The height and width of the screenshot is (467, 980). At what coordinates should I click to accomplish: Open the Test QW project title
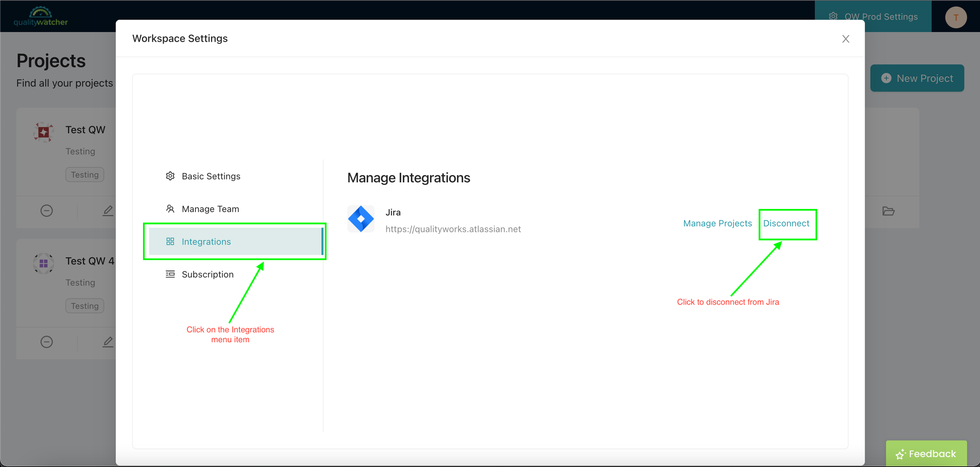[x=85, y=130]
